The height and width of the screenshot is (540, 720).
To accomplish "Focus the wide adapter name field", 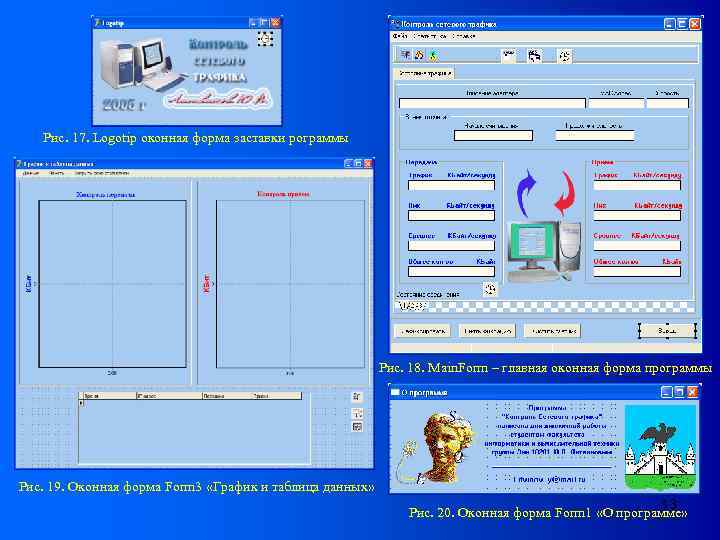I will click(x=492, y=103).
